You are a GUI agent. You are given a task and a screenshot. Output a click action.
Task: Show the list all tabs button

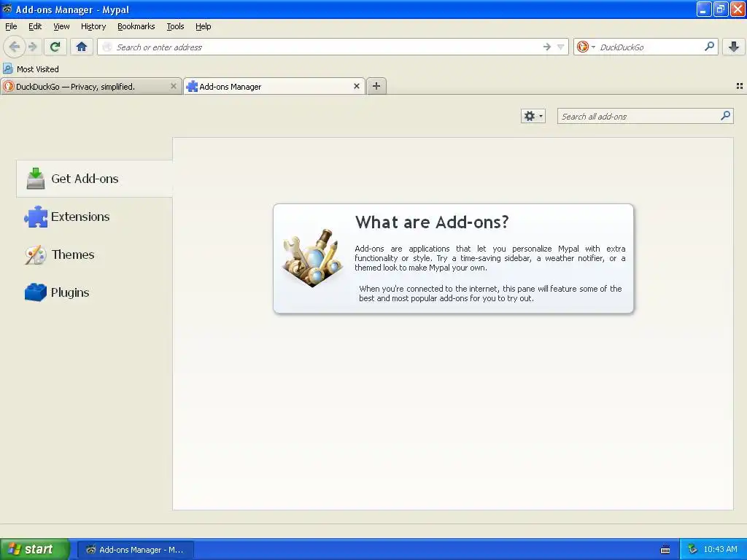coord(740,86)
